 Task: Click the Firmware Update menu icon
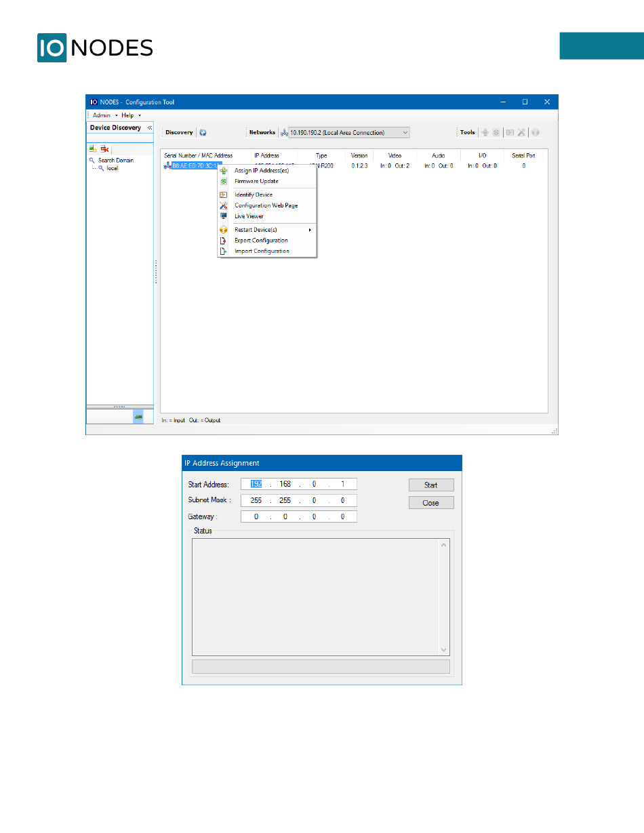click(224, 181)
